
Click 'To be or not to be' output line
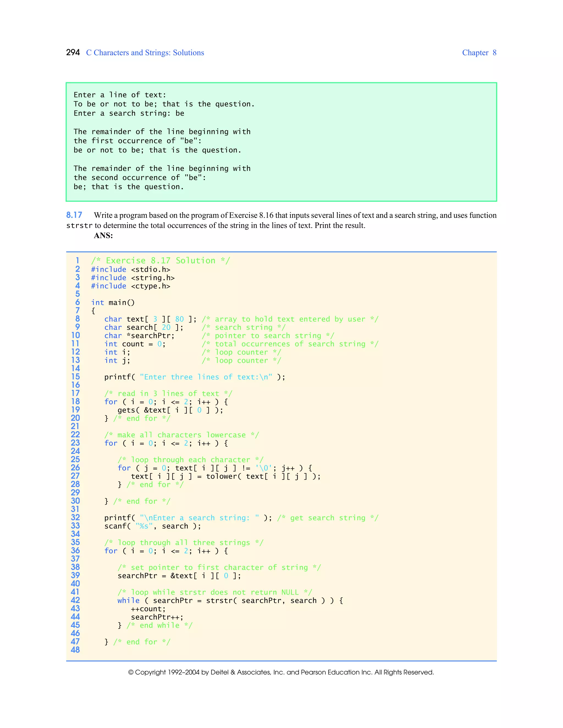point(164,104)
